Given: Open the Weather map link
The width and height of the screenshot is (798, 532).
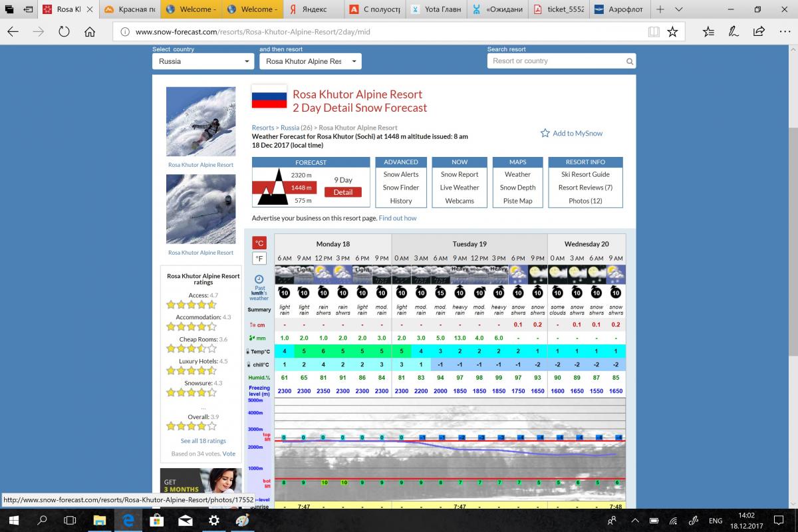Looking at the screenshot, I should pos(517,174).
